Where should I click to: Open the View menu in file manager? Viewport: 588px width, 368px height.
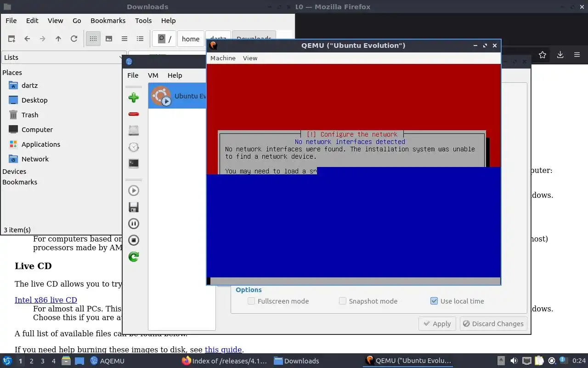[x=55, y=21]
